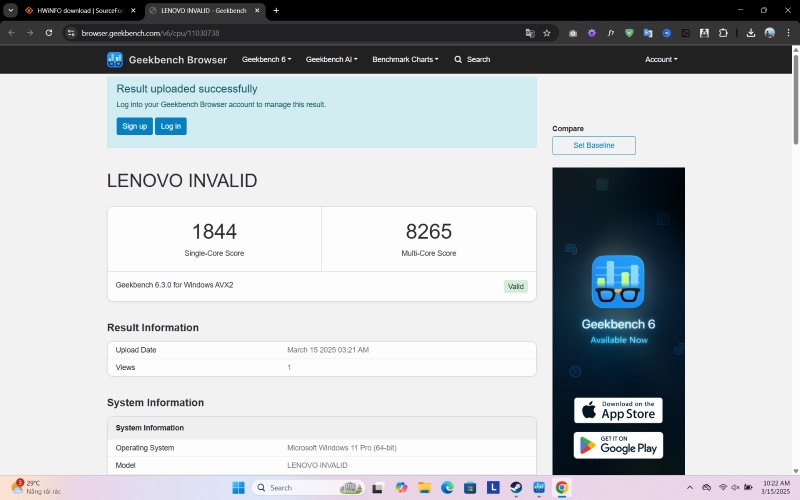Open a new browser tab
Screen dimensions: 800x500
click(x=276, y=10)
